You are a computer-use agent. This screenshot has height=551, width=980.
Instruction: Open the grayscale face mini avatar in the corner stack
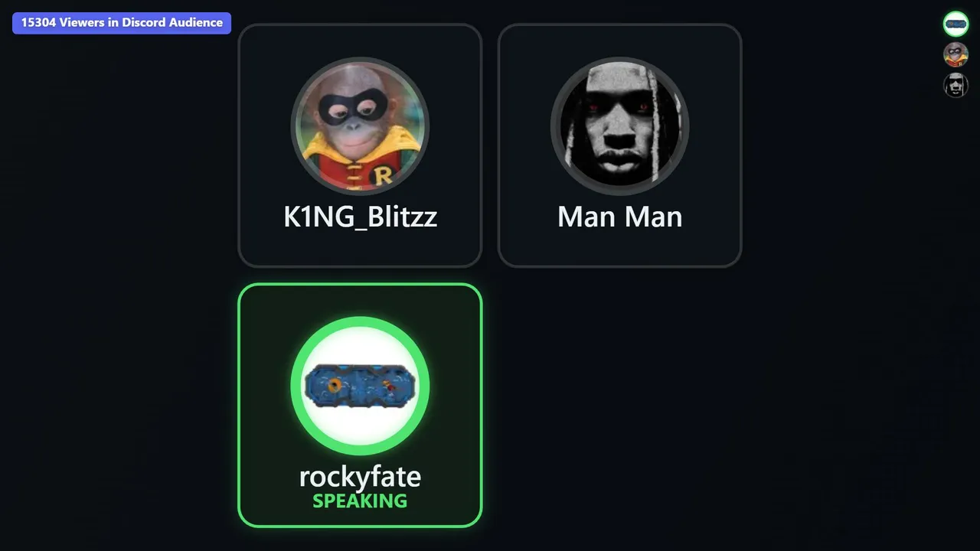[x=955, y=85]
